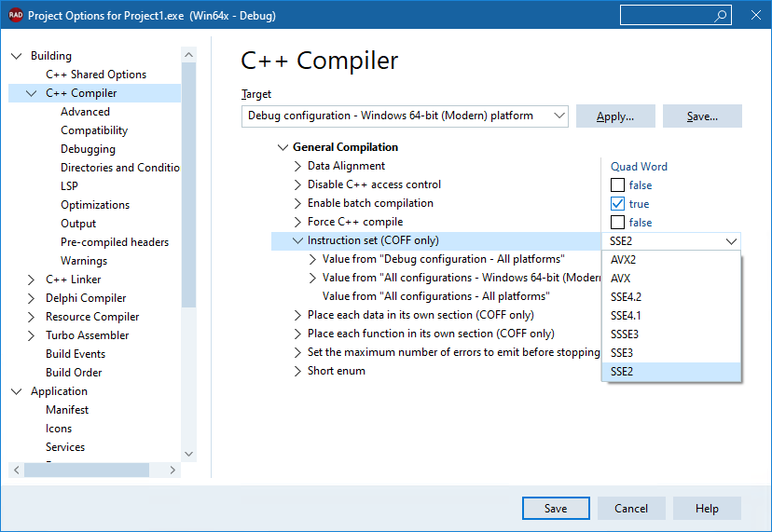Focus the title bar search field
The image size is (772, 532).
[x=675, y=15]
